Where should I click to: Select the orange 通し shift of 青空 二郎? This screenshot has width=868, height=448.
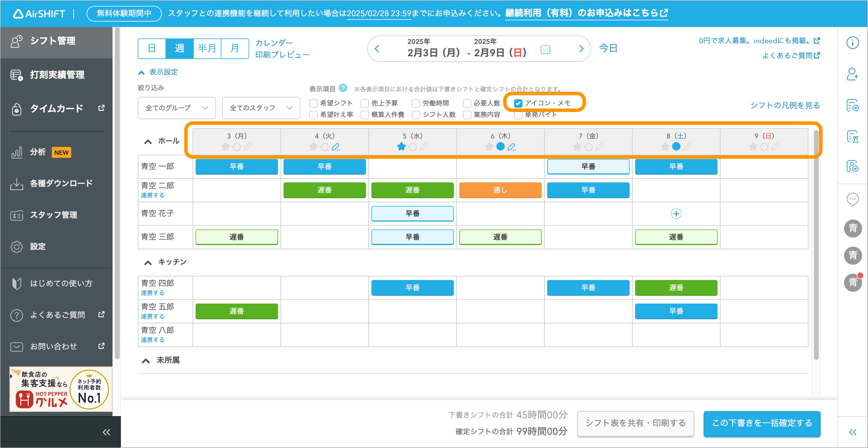500,190
